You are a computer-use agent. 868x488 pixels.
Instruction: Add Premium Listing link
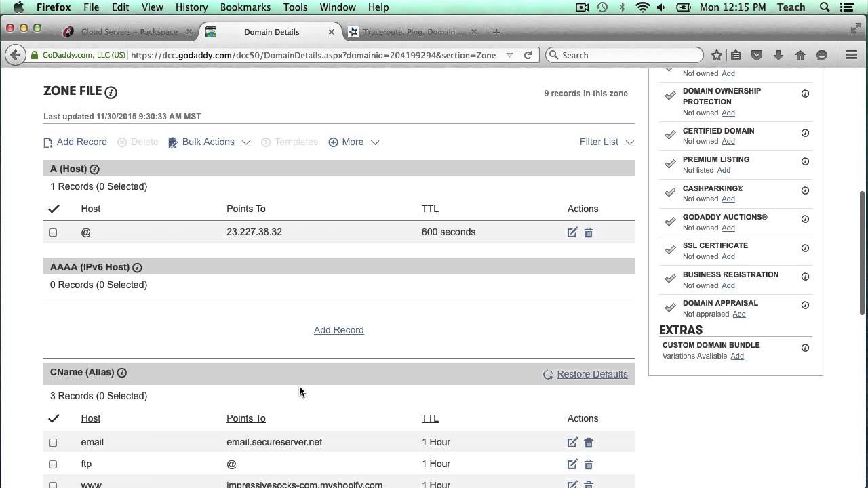pyautogui.click(x=724, y=171)
